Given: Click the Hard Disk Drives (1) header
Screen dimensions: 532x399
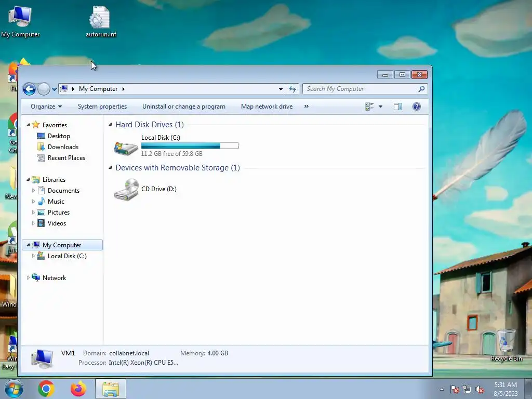Looking at the screenshot, I should 150,125.
